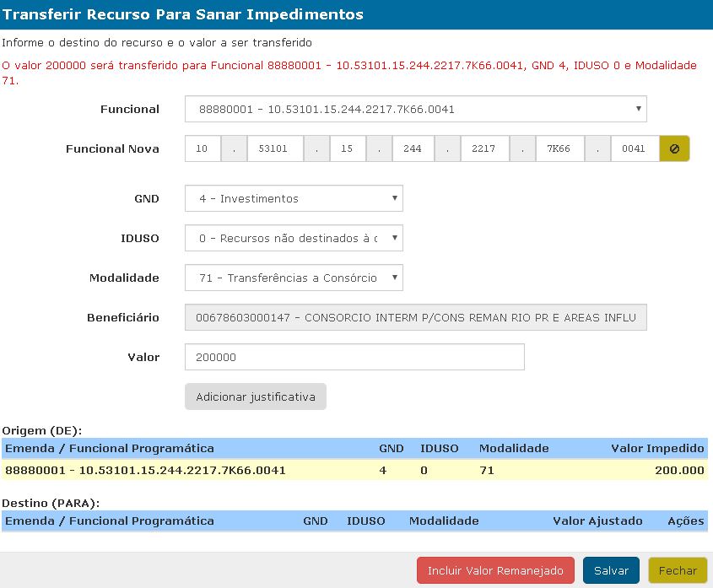Click the Valor input field
The height and width of the screenshot is (588, 713).
pyautogui.click(x=354, y=357)
